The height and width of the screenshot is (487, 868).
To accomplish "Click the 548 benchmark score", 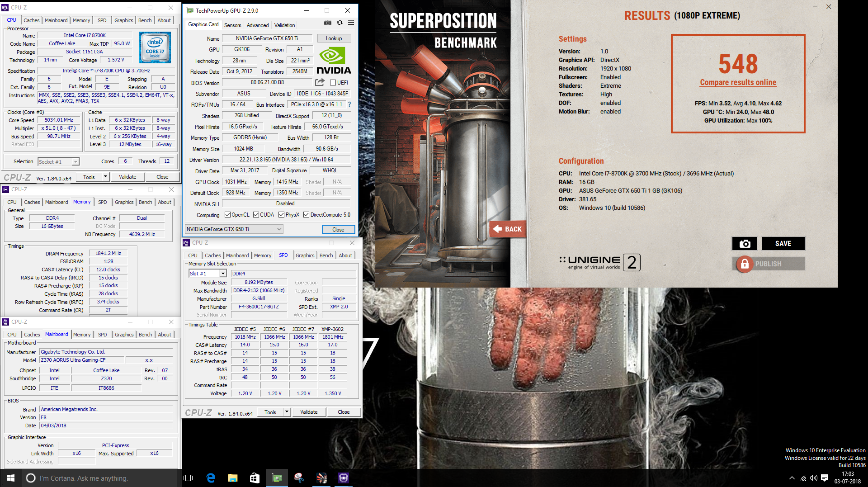I will point(738,64).
